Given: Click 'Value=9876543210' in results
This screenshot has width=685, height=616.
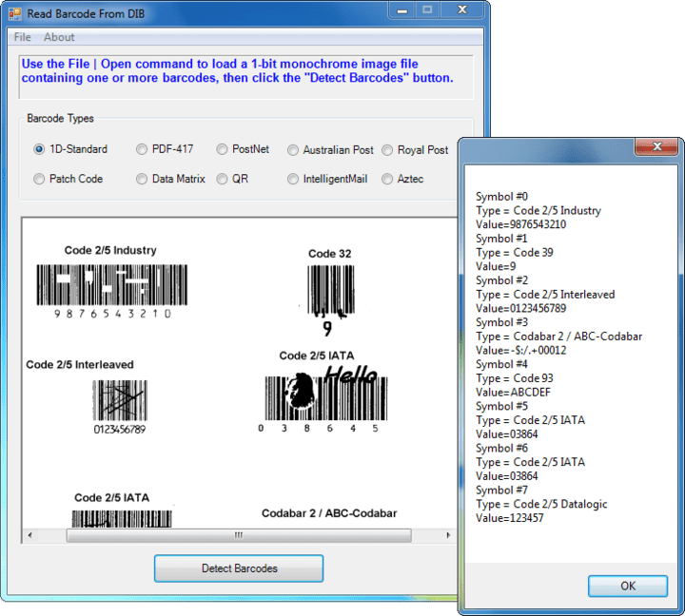Looking at the screenshot, I should tap(520, 224).
